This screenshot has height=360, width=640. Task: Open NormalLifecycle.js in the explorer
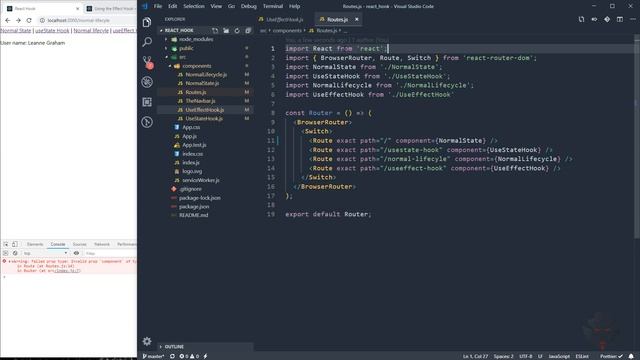click(206, 75)
